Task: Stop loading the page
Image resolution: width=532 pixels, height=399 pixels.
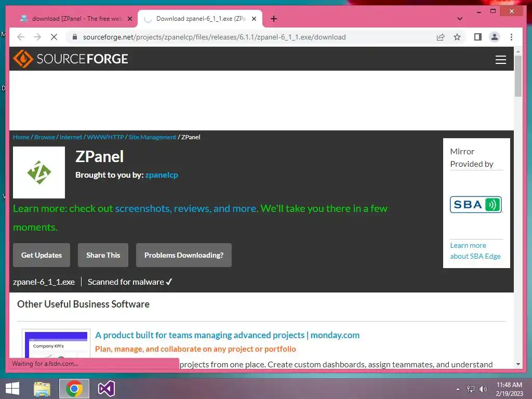Action: 54,37
